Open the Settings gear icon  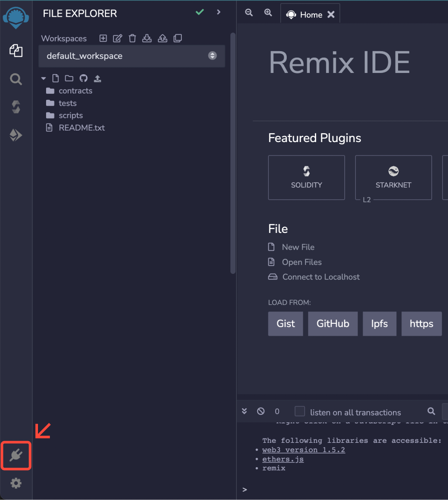16,483
